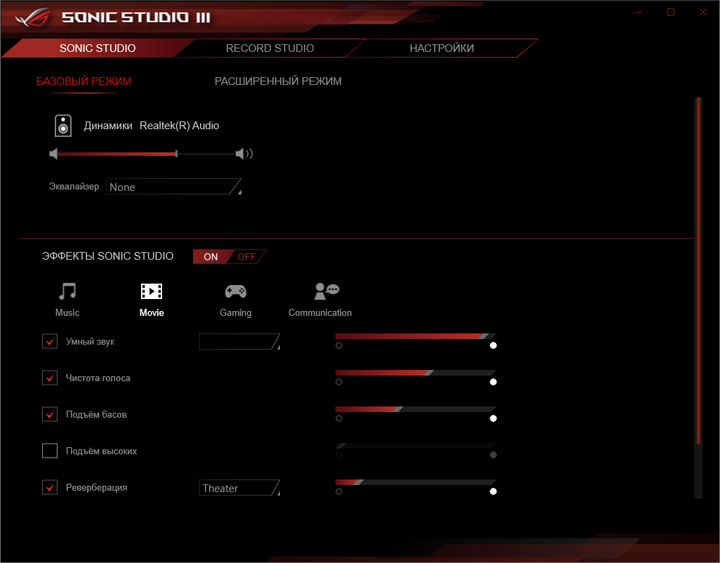This screenshot has width=720, height=563.
Task: Maximize the Sonic Studio window
Action: [671, 12]
